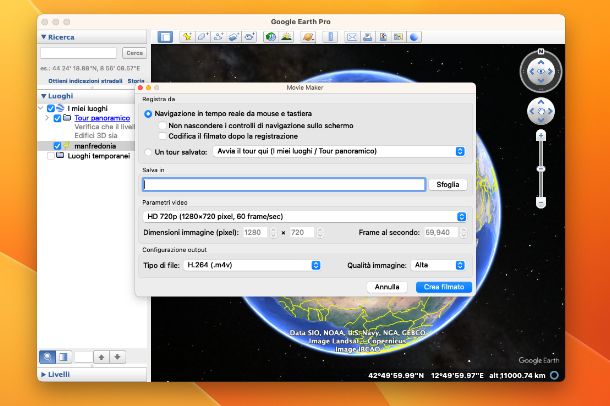Viewport: 610px width, 406px height.
Task: Move item down with the down arrow
Action: point(117,357)
